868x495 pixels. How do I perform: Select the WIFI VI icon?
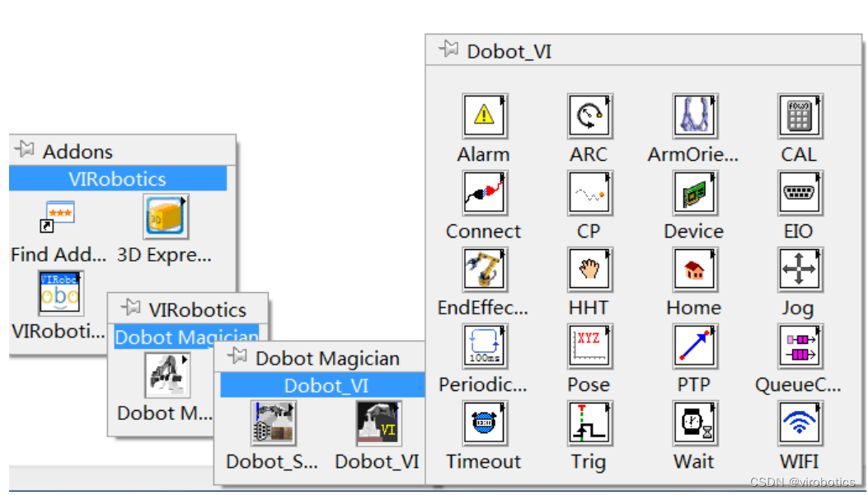(800, 423)
